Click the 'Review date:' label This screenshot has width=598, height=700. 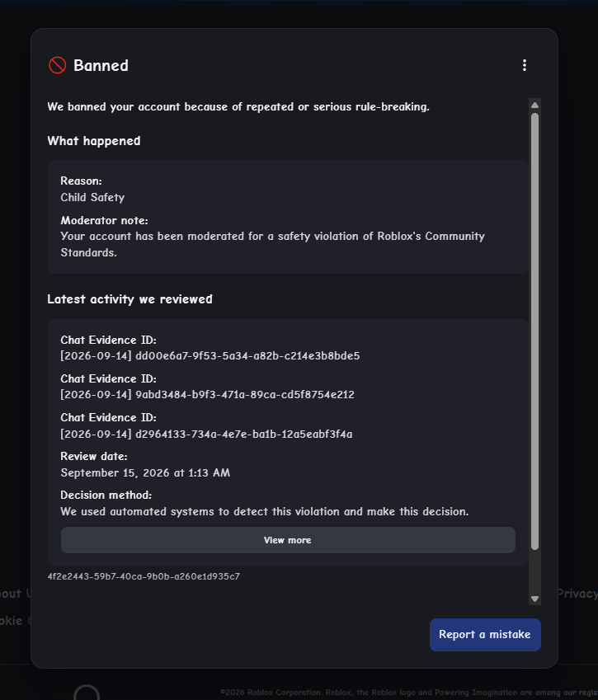pos(94,456)
